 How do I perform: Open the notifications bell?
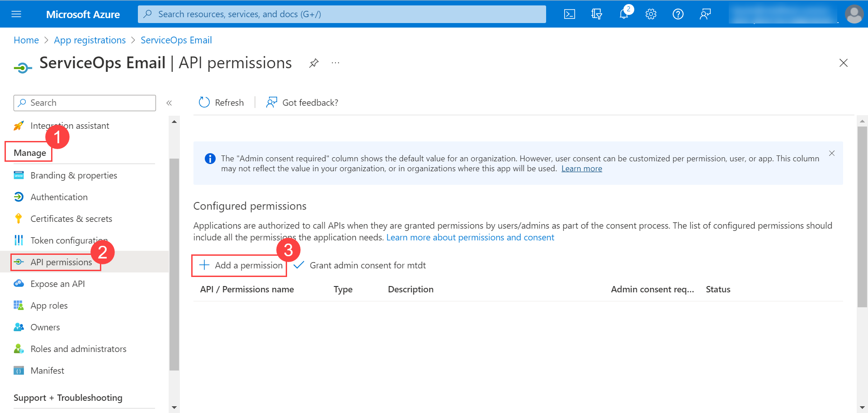(624, 14)
